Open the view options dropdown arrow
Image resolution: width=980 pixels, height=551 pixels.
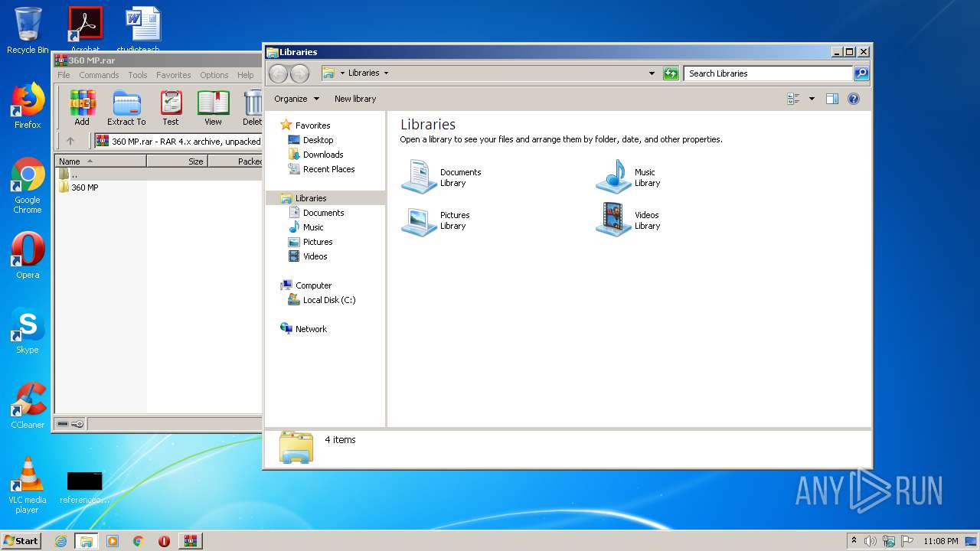(x=812, y=99)
